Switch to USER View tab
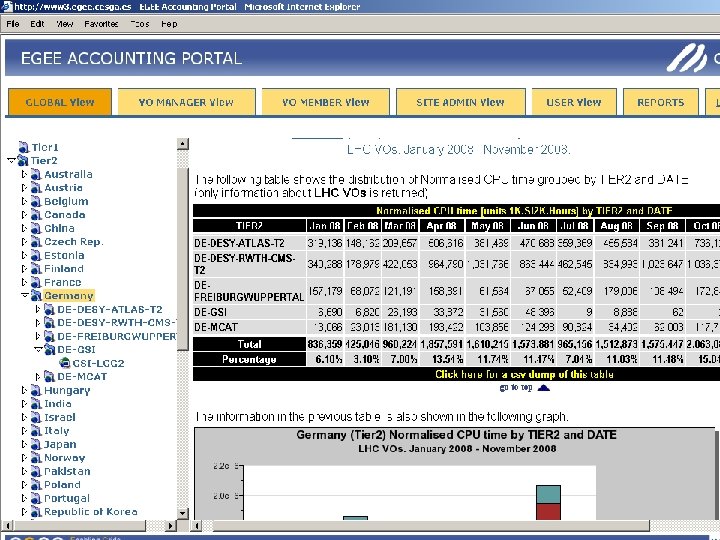 [574, 102]
